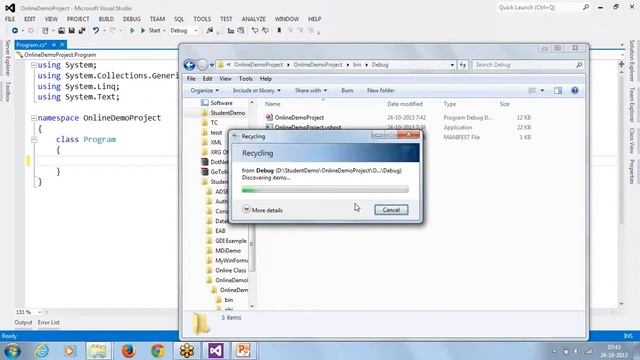Open Explorer recent locations dropdown arrow
This screenshot has width=640, height=360.
pos(212,65)
